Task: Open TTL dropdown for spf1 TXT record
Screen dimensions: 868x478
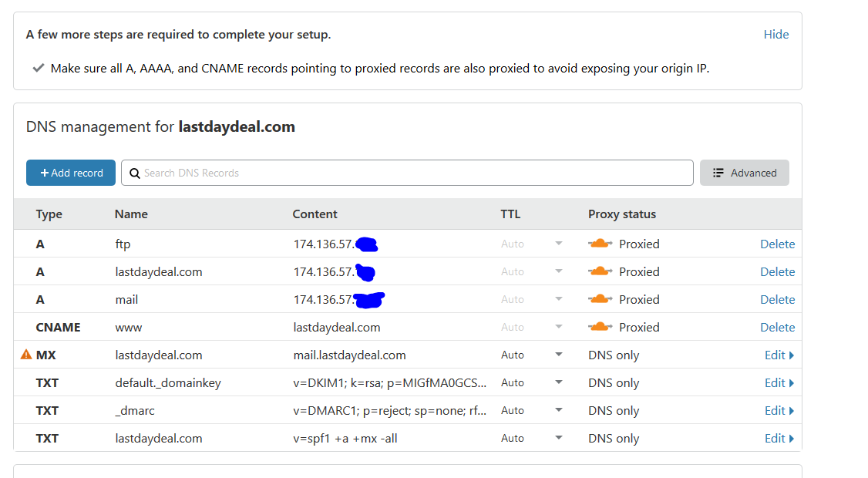Action: pos(559,438)
